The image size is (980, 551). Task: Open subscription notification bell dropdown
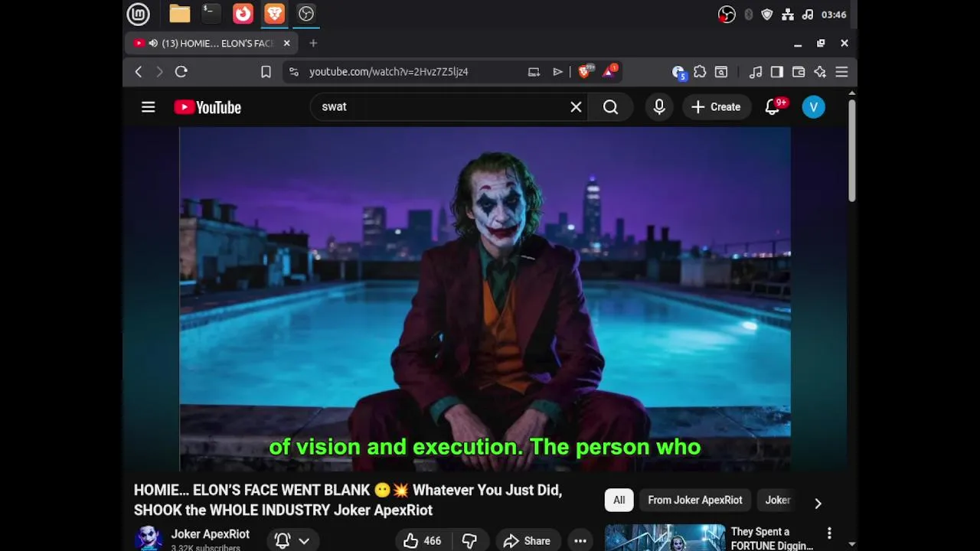point(292,540)
